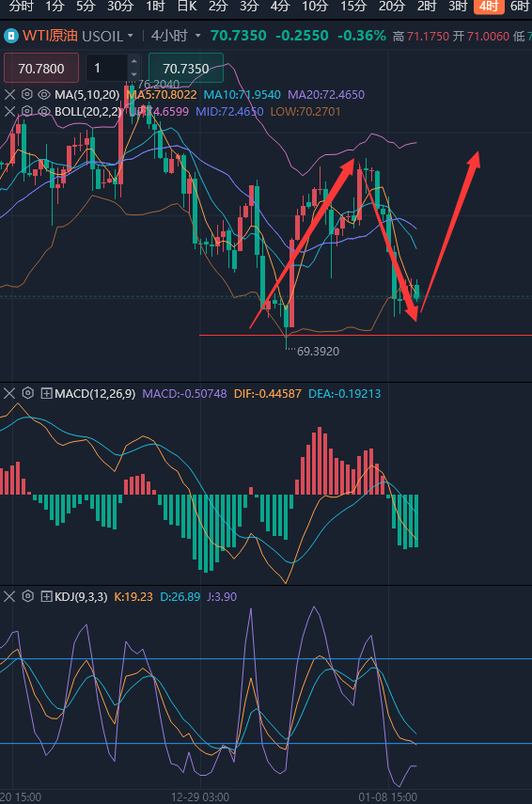The height and width of the screenshot is (804, 532).
Task: Click the MID:72.4650 Bollinger label
Action: point(229,111)
